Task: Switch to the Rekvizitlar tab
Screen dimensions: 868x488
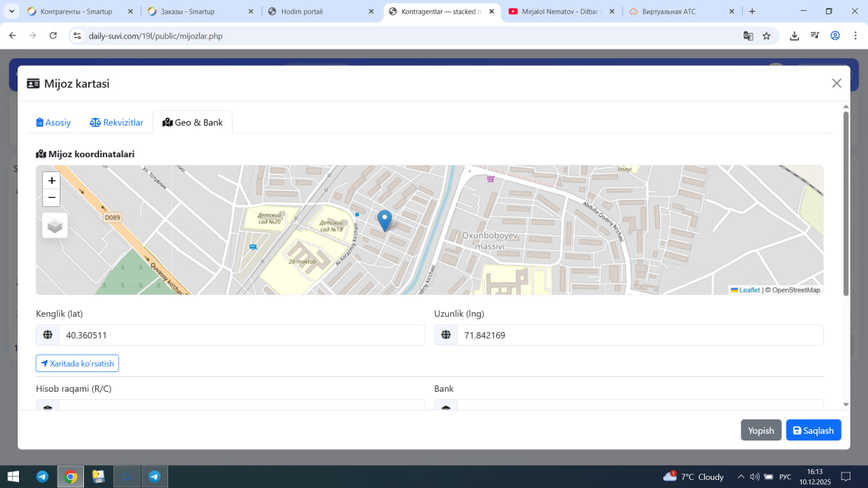Action: point(117,123)
